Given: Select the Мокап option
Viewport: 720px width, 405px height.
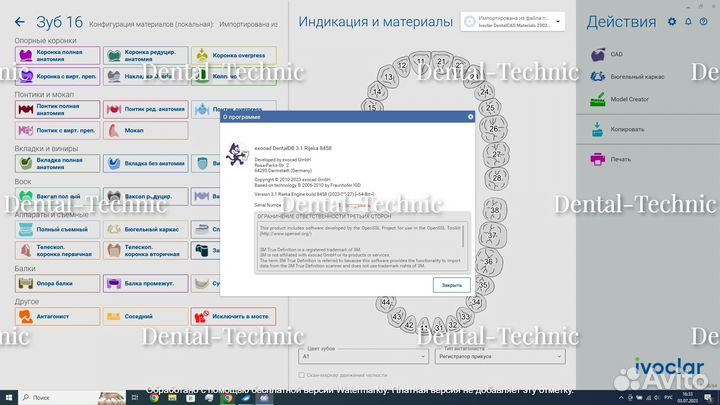Looking at the screenshot, I should coord(146,130).
